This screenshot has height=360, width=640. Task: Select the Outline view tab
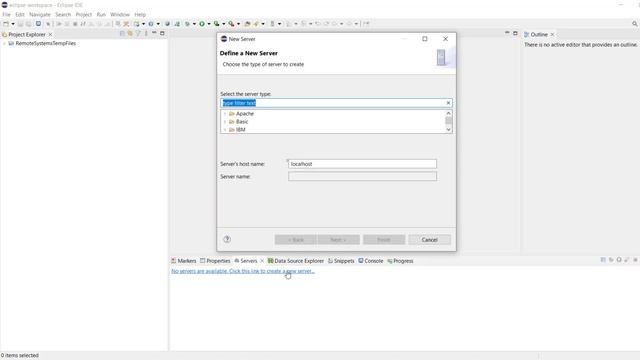pyautogui.click(x=536, y=35)
